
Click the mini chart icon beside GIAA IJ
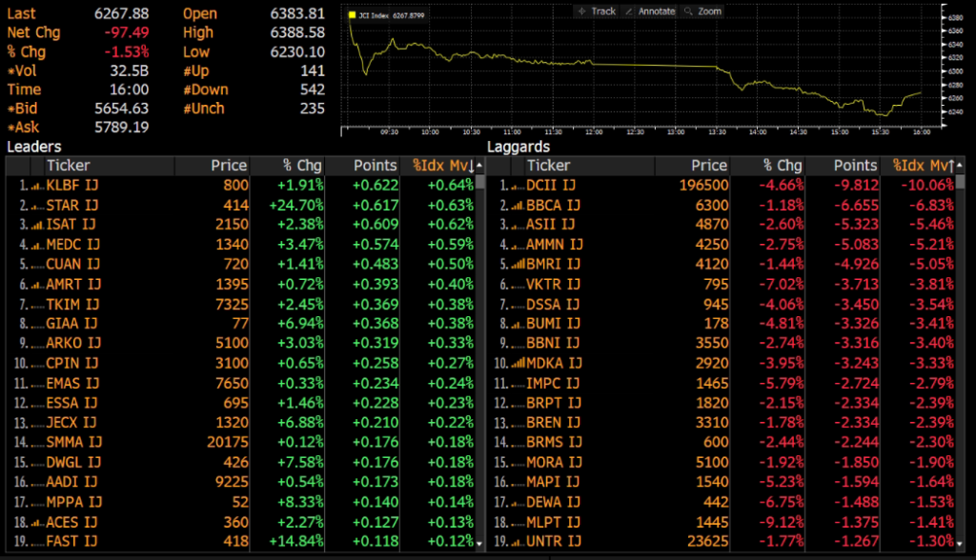click(37, 324)
